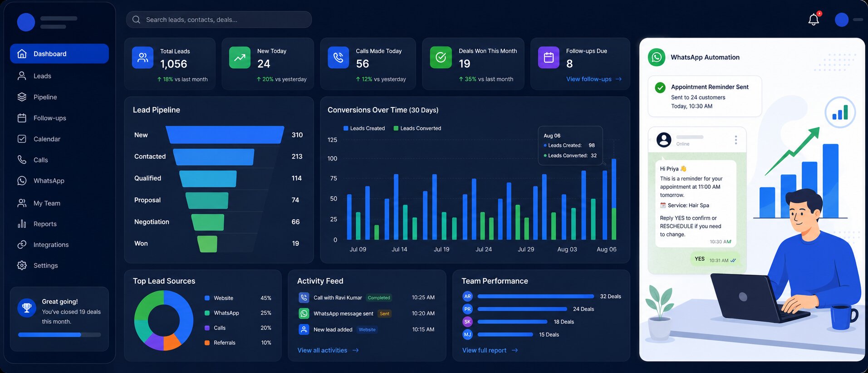The height and width of the screenshot is (373, 868).
Task: Toggle the Leads Created legend
Action: [364, 128]
